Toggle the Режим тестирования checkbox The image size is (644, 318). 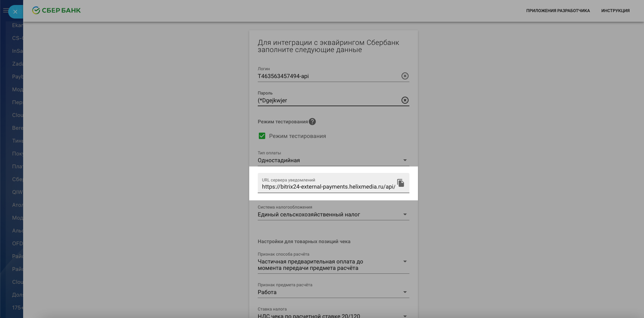click(x=262, y=136)
